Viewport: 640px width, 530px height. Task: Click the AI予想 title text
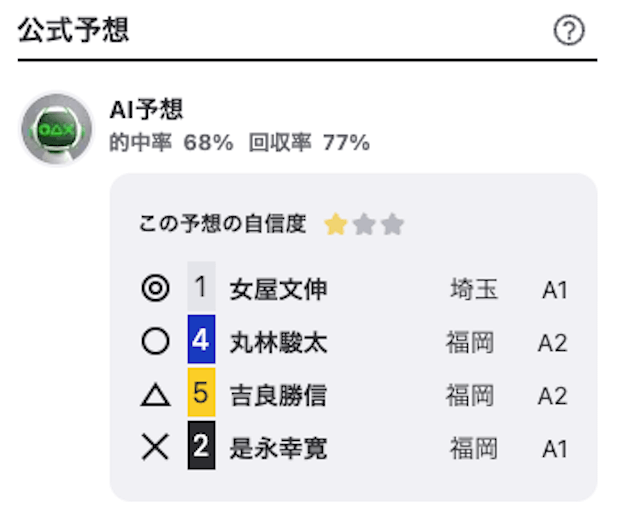click(x=146, y=109)
